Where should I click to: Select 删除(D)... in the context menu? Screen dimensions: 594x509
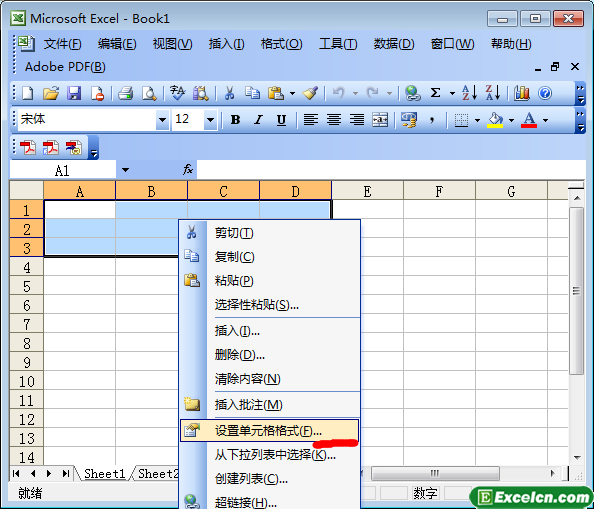pyautogui.click(x=269, y=355)
